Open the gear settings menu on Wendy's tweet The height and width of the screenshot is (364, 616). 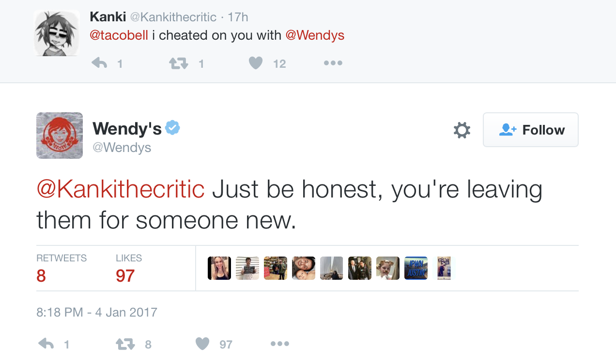462,130
